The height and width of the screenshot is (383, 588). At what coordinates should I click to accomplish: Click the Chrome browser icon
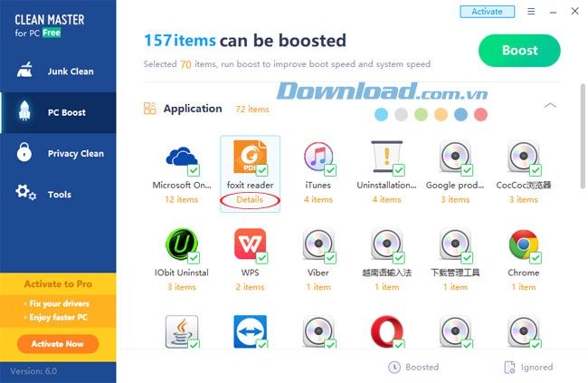pos(524,244)
